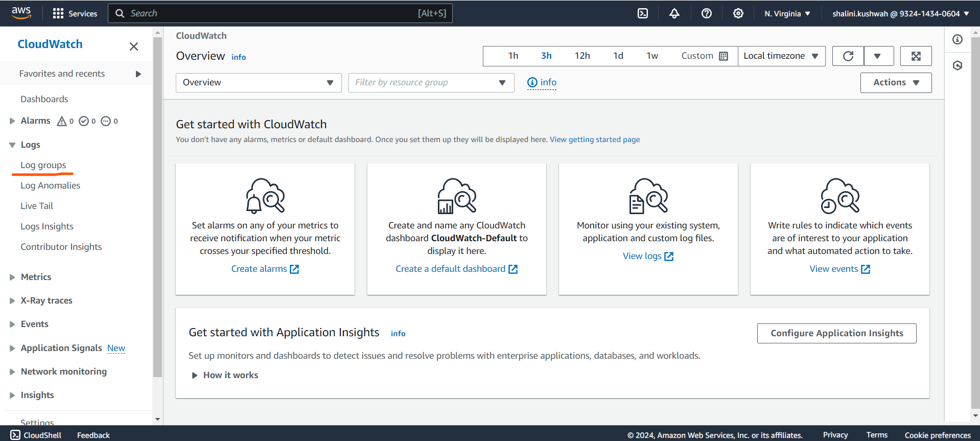The width and height of the screenshot is (980, 441).
Task: Focus the AWS Search field
Action: (280, 13)
